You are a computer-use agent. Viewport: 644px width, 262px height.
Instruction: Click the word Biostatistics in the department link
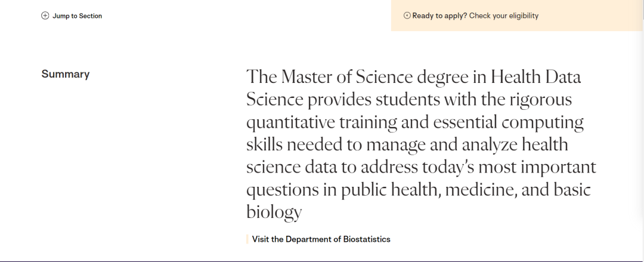(367, 239)
